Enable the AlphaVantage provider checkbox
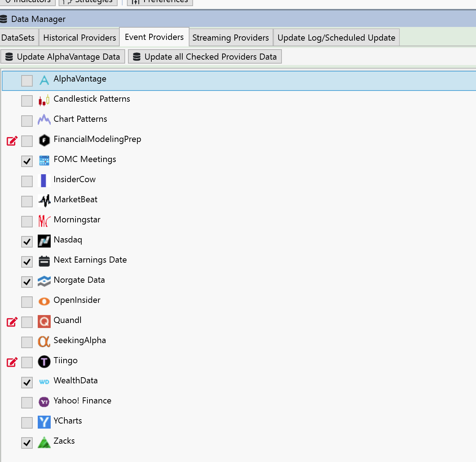This screenshot has width=476, height=462. coord(27,81)
